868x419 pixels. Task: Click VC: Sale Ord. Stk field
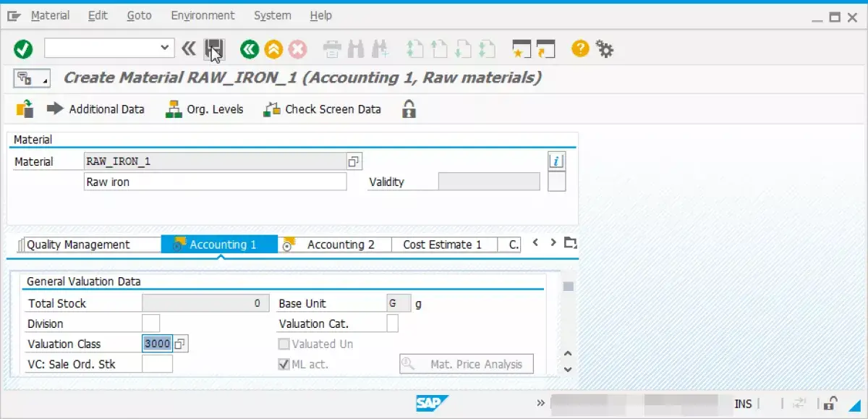(157, 364)
